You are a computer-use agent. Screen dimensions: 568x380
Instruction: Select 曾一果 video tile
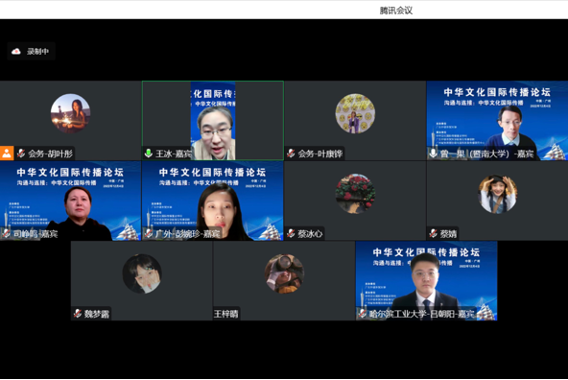[x=497, y=120]
